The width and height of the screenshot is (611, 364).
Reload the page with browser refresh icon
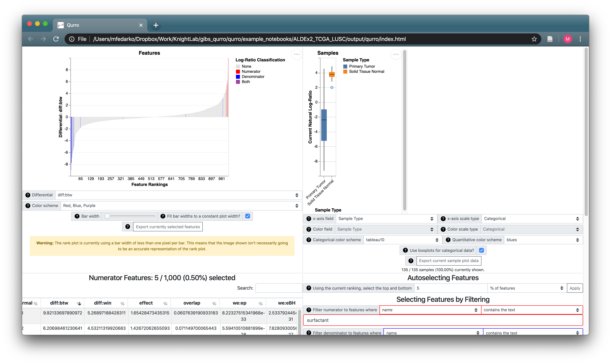coord(56,39)
